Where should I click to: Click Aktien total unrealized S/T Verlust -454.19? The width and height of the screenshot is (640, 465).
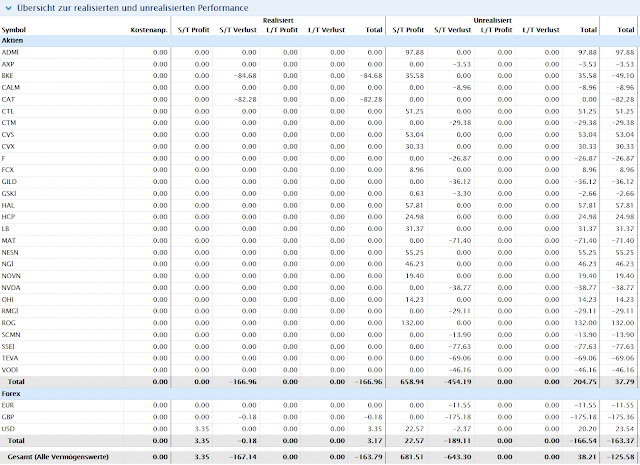point(457,382)
